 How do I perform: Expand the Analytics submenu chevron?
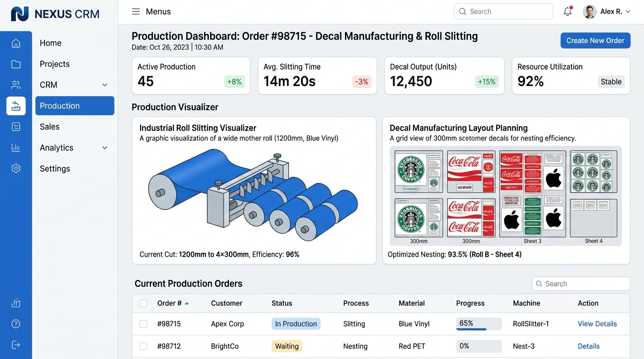tap(105, 148)
